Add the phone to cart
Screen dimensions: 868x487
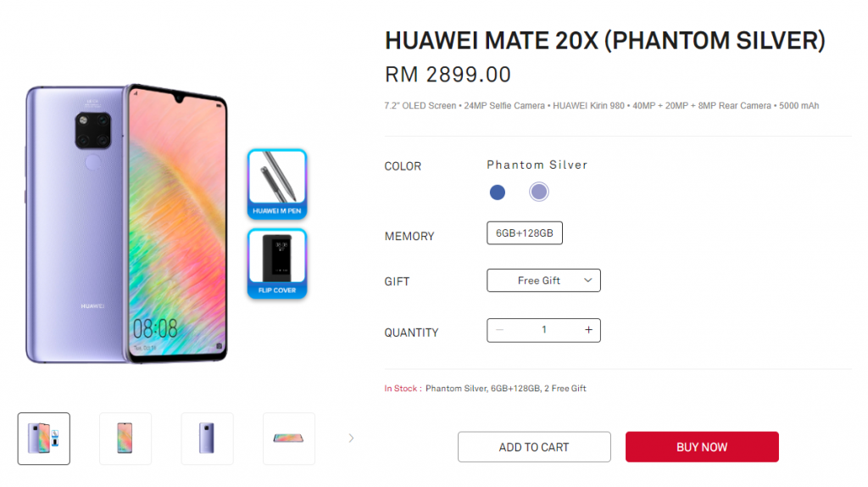tap(534, 447)
